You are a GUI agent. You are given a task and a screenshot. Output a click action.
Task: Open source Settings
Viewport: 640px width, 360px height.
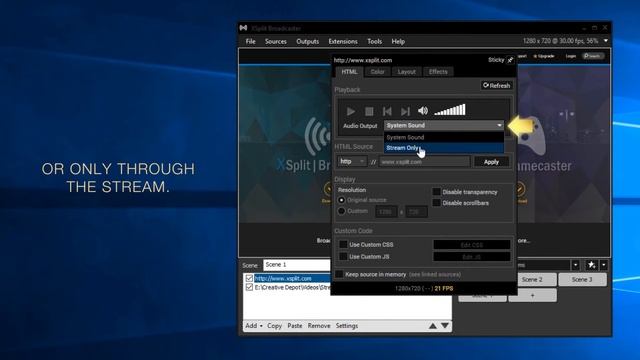(347, 326)
